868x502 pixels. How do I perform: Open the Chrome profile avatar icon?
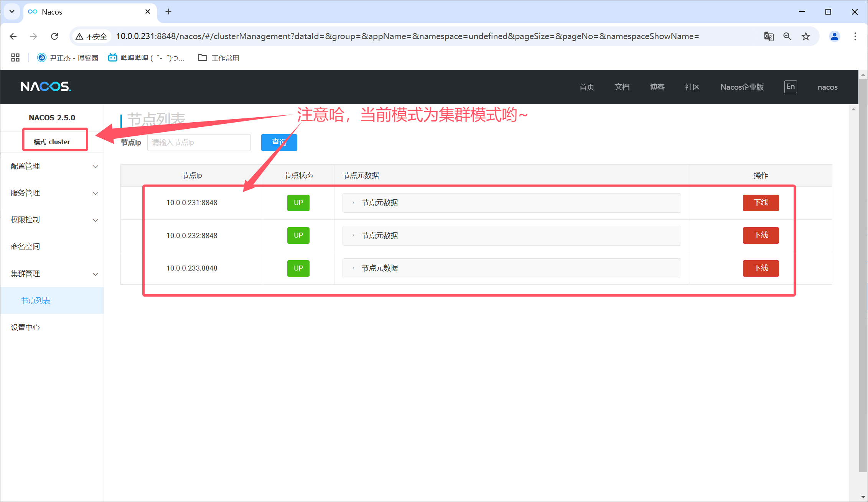pos(834,36)
